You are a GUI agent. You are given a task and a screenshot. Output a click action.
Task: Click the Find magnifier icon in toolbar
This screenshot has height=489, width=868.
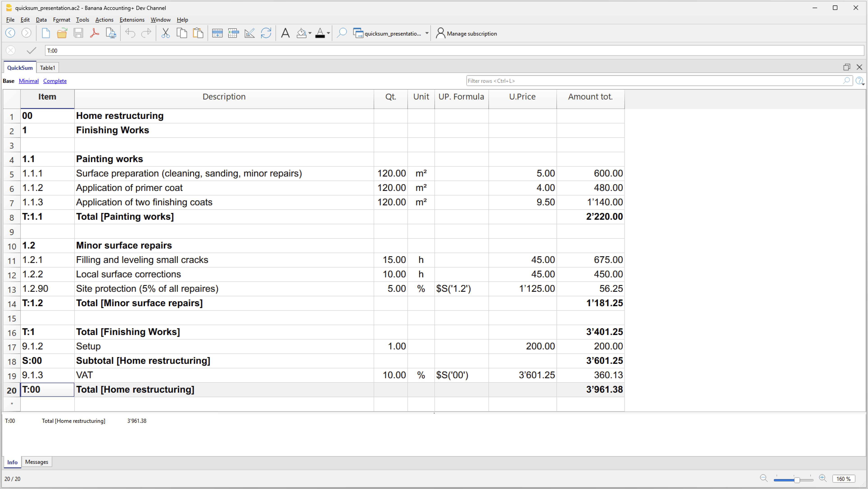(x=342, y=33)
